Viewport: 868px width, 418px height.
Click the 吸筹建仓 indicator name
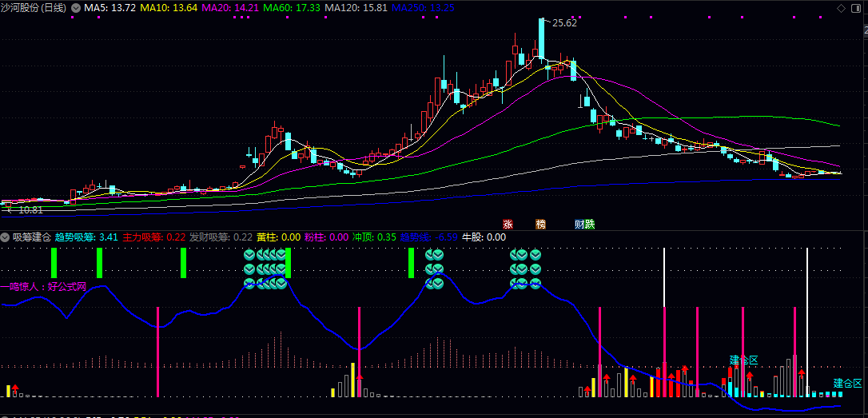pyautogui.click(x=32, y=237)
